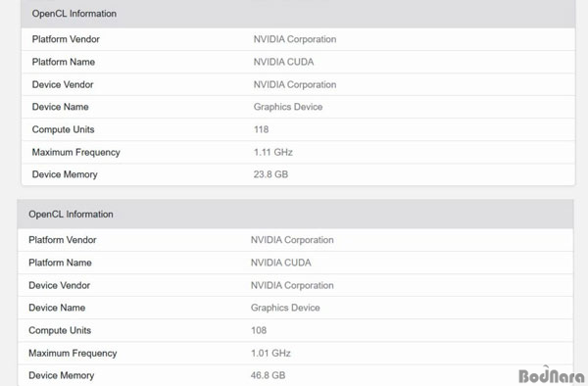Click Compute Units value 118
The width and height of the screenshot is (588, 386).
[x=261, y=129]
